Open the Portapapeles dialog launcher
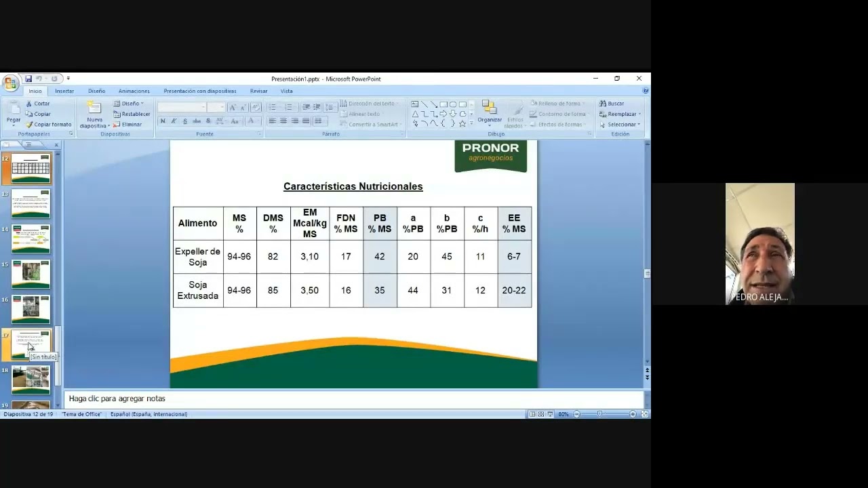The width and height of the screenshot is (868, 488). coord(71,134)
